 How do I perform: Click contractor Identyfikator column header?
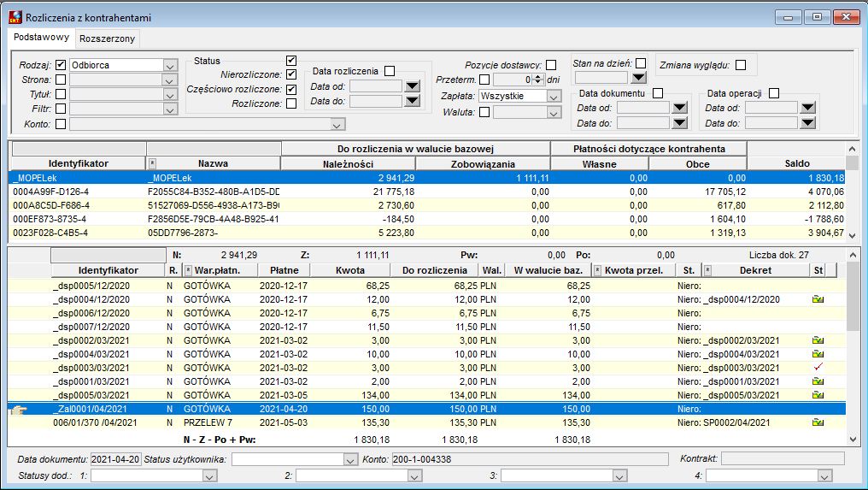click(x=78, y=163)
